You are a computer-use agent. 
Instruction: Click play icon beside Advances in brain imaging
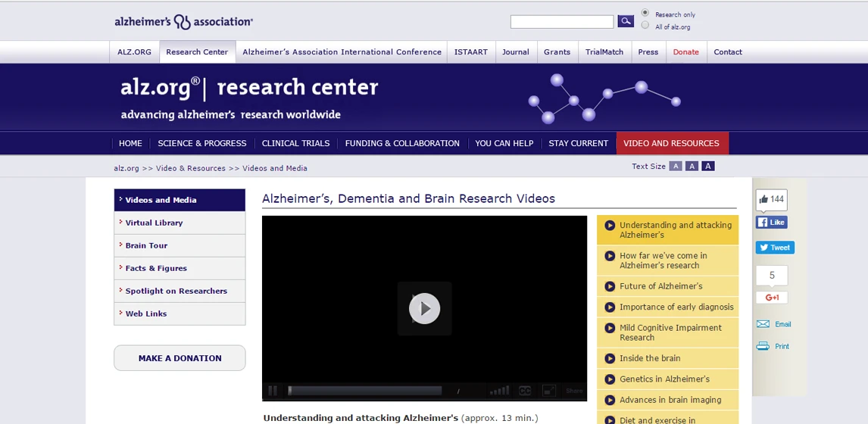(610, 400)
